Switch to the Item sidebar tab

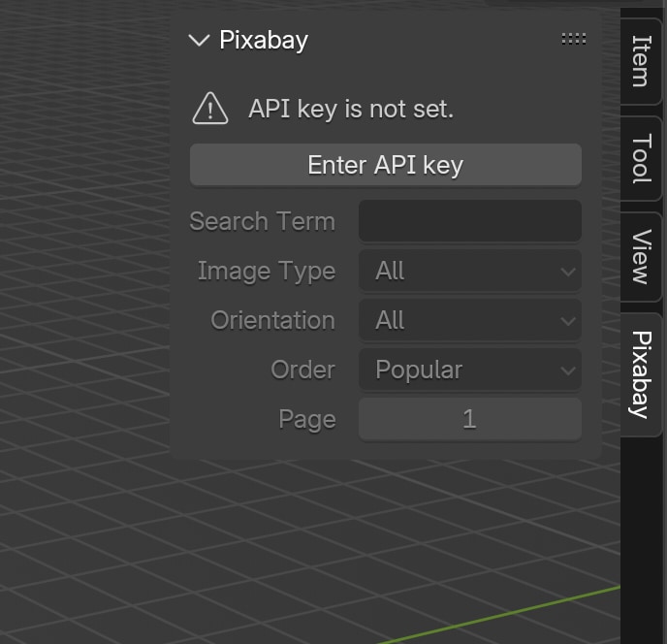click(x=641, y=61)
